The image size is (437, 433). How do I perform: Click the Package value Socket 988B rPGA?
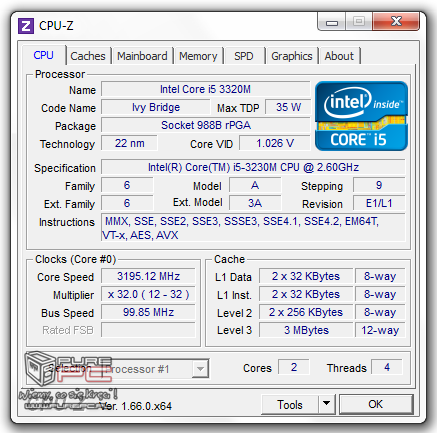(x=206, y=125)
